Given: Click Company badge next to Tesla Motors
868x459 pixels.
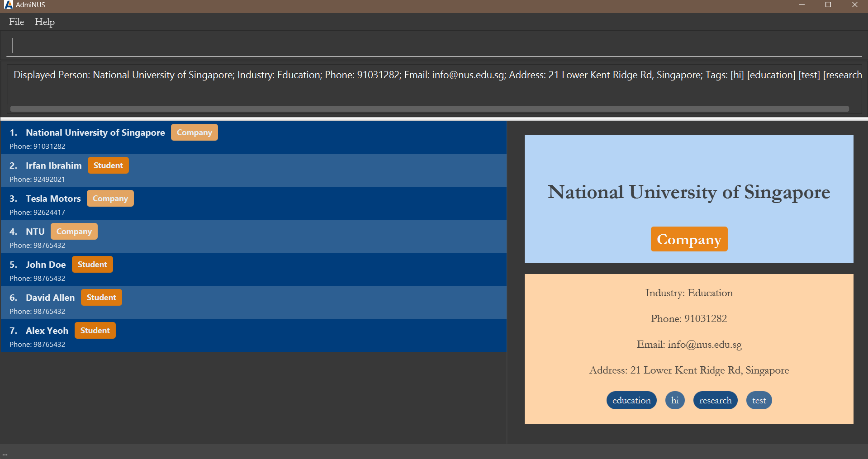Looking at the screenshot, I should (110, 199).
